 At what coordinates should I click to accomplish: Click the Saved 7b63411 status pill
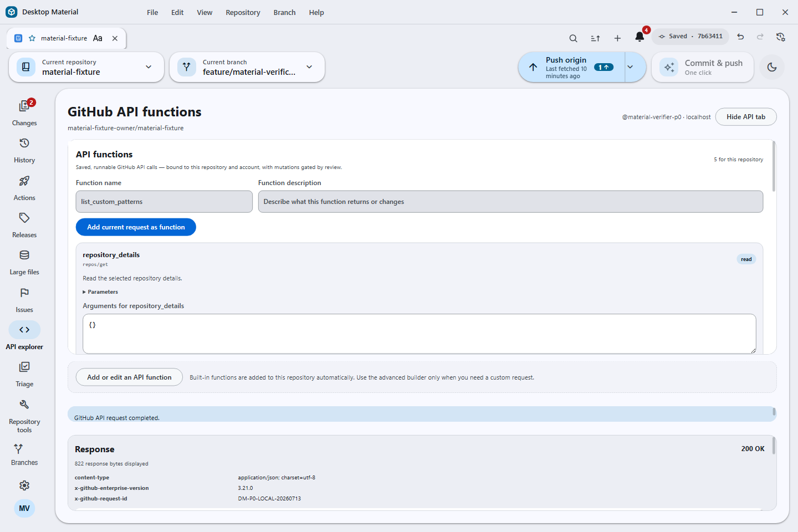click(x=690, y=37)
